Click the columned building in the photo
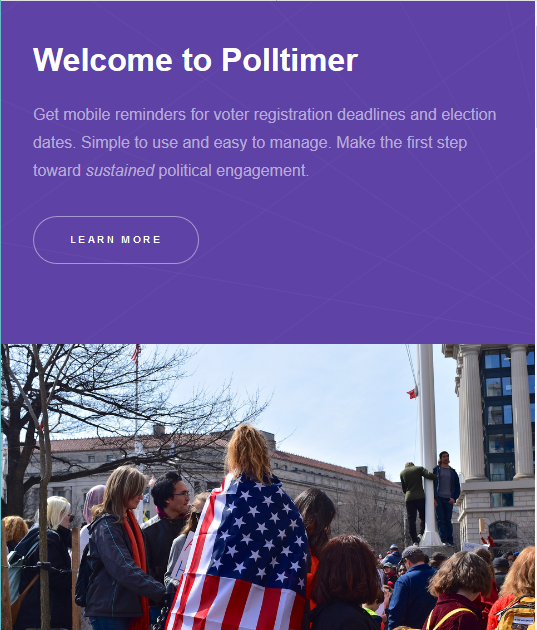The width and height of the screenshot is (537, 630). tap(496, 442)
